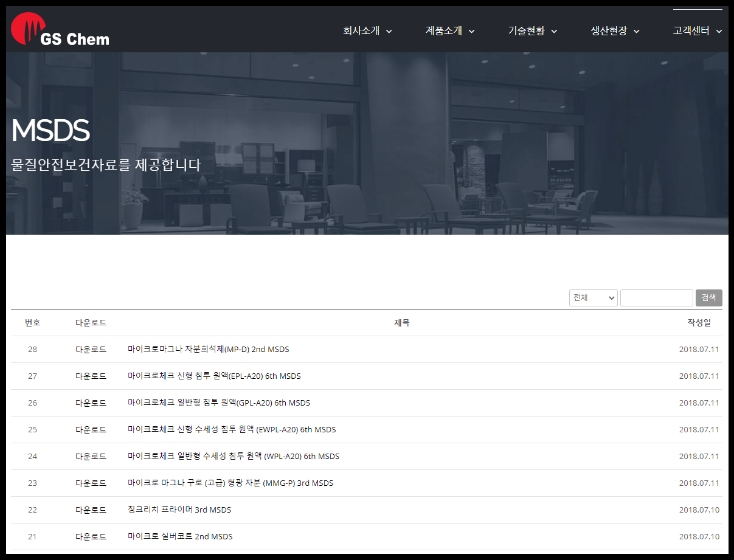
Task: Open 마이크로마그나 자분희석제(MP-D) 2nd MSDS post
Action: pyautogui.click(x=209, y=350)
